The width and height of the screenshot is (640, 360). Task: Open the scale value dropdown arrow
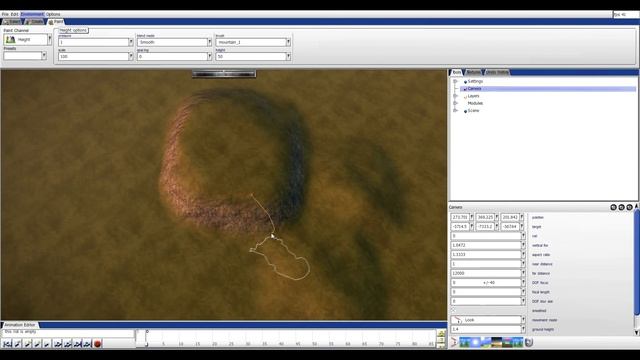(131, 56)
